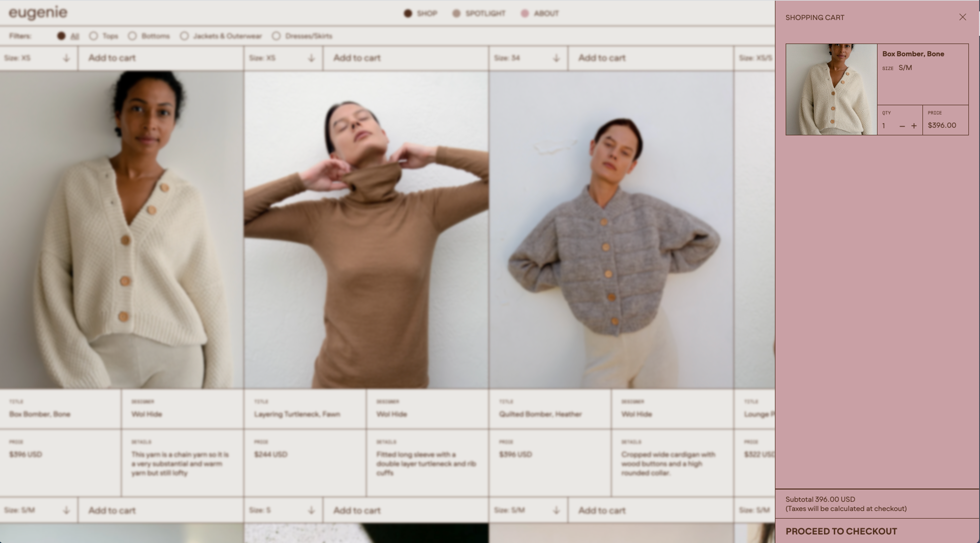Decrease Box Bomber quantity with minus icon

[x=902, y=126]
